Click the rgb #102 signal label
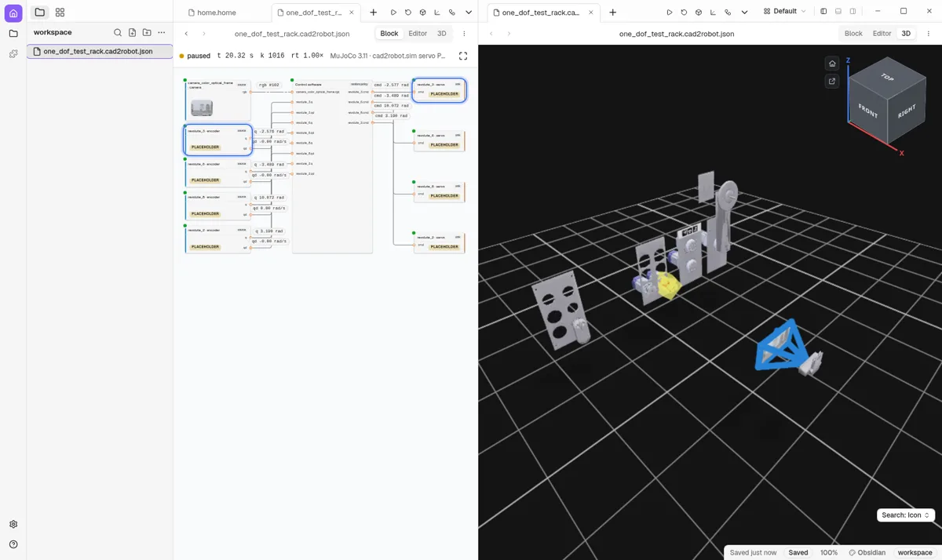This screenshot has width=942, height=560. point(269,85)
